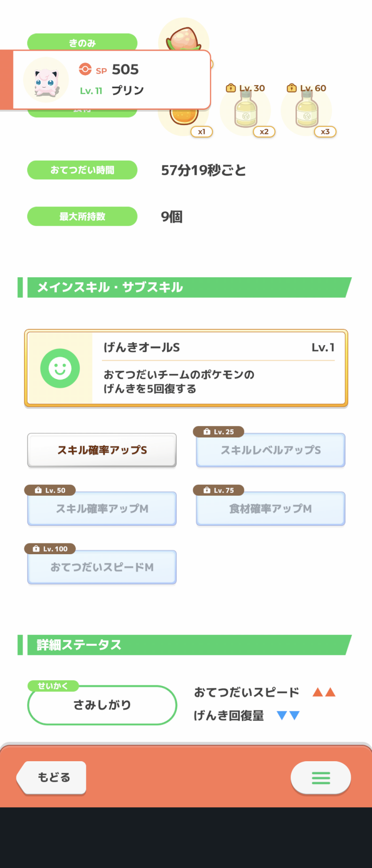Tap locked スキルレベルアップS sub skill

pos(270,450)
